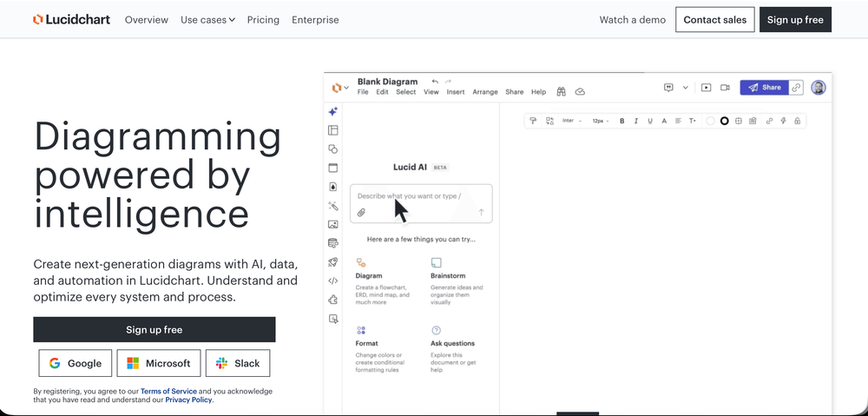Click the undo arrow beside Blank Diagram
The image size is (868, 416).
[x=435, y=82]
